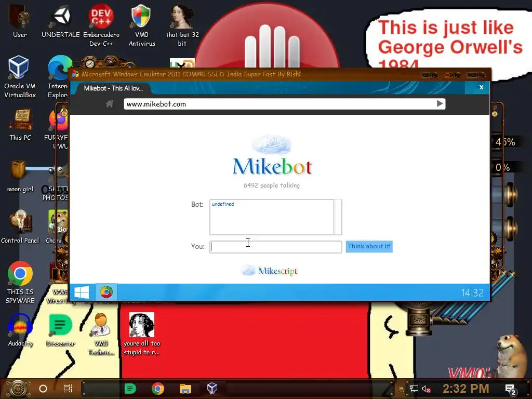Open Control Panel desktop shortcut
This screenshot has width=532, height=399.
(x=20, y=227)
